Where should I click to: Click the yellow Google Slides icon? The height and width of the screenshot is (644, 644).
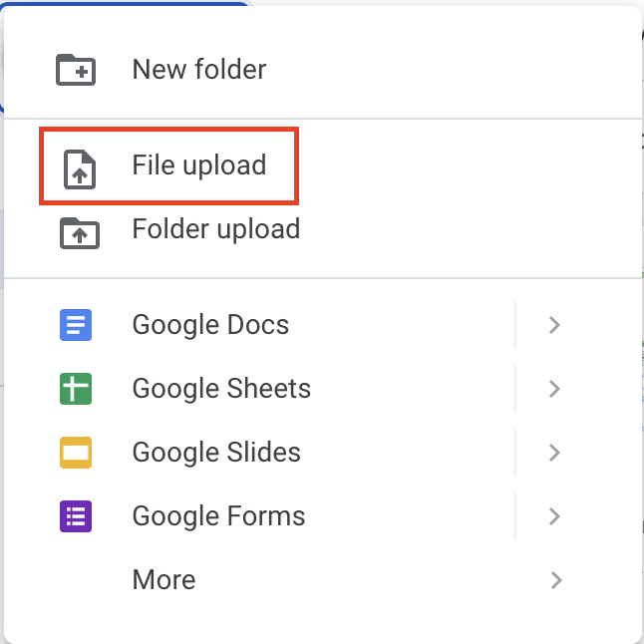(x=76, y=453)
